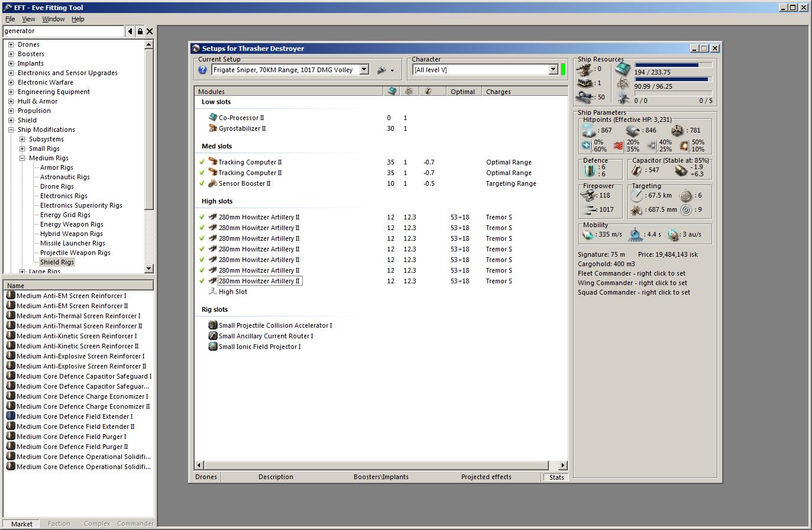
Task: Sort modules by the capacitor column icon
Action: (x=427, y=91)
